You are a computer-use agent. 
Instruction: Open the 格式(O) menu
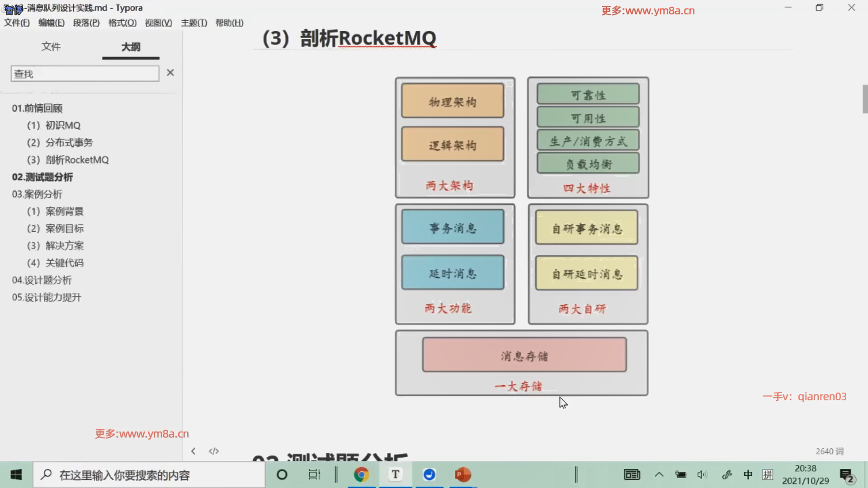[x=122, y=23]
